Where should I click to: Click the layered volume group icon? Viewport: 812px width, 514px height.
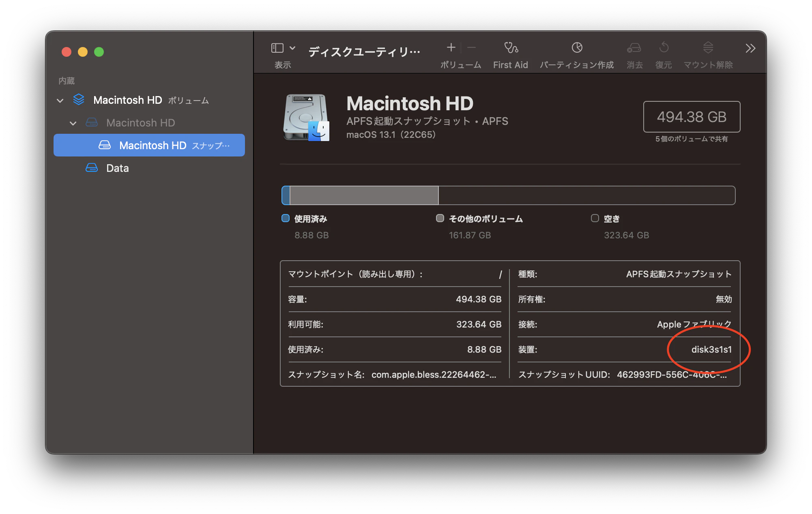79,100
